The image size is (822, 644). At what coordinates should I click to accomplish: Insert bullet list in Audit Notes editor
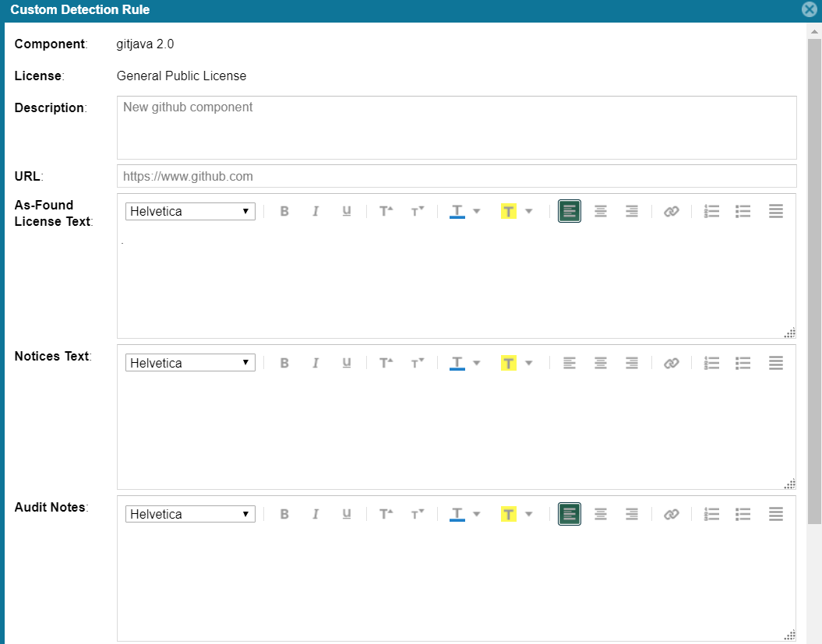click(743, 514)
